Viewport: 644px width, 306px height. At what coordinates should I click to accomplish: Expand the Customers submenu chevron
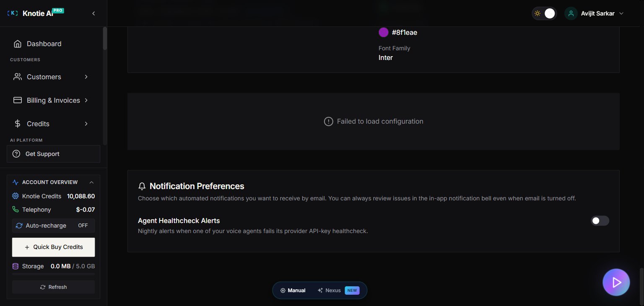click(86, 77)
